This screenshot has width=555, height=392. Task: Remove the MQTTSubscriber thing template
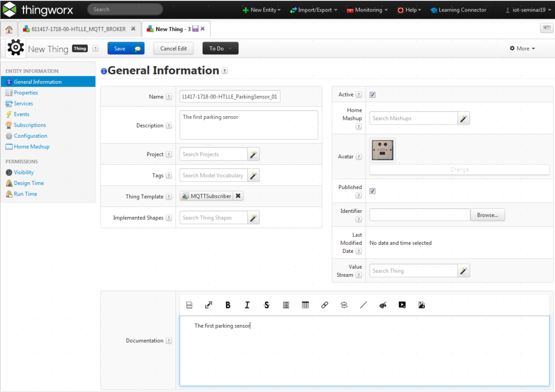238,196
